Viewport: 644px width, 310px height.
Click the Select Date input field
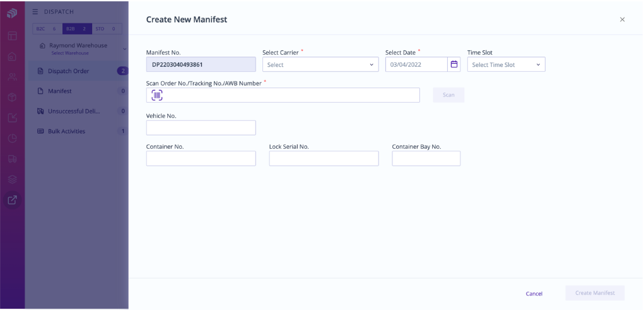point(416,64)
